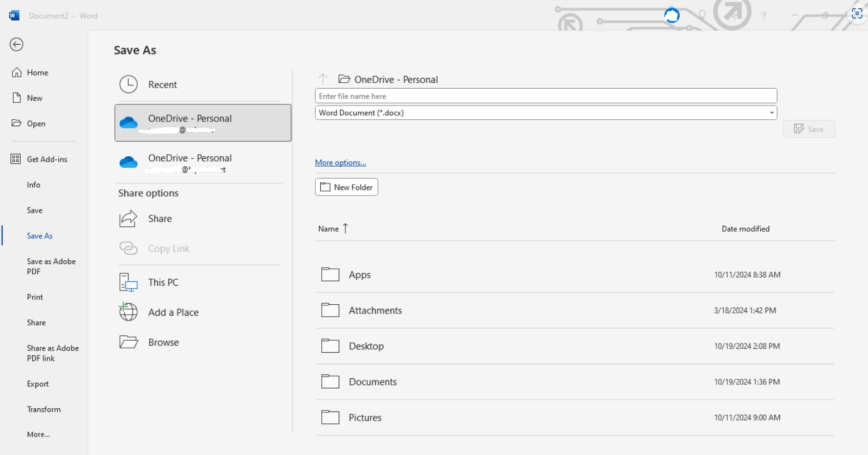Go to the Home tab
This screenshot has height=455, width=868.
37,72
